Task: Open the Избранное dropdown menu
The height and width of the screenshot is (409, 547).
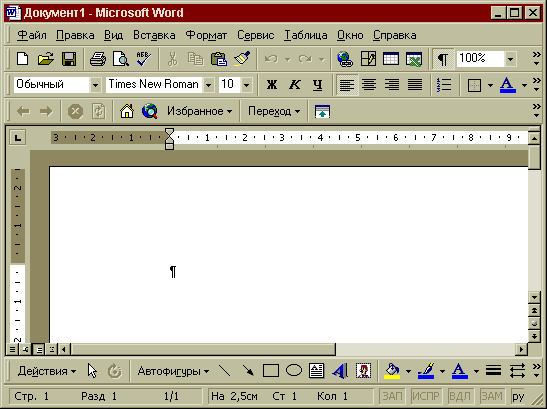Action: pos(199,111)
